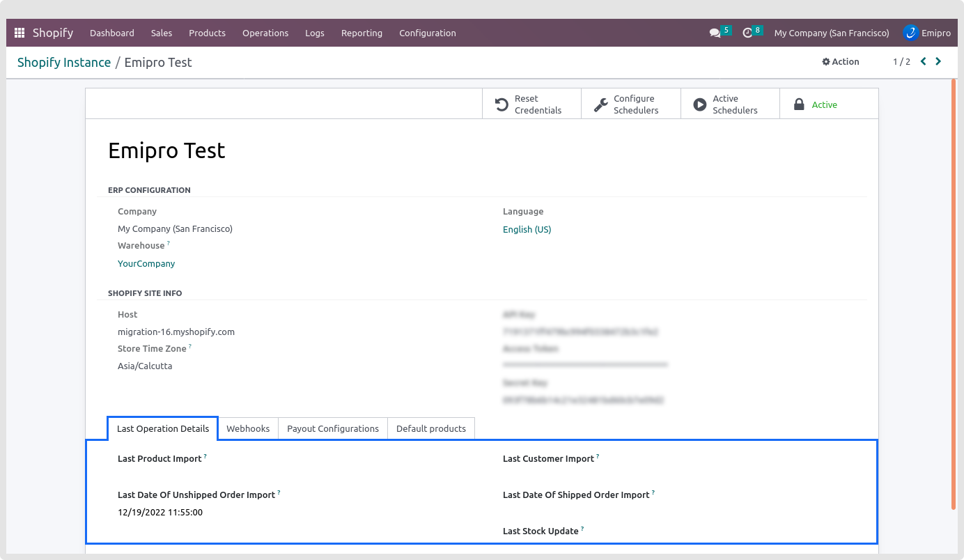Viewport: 964px width, 560px height.
Task: Click the Reset Credentials button
Action: [x=531, y=104]
